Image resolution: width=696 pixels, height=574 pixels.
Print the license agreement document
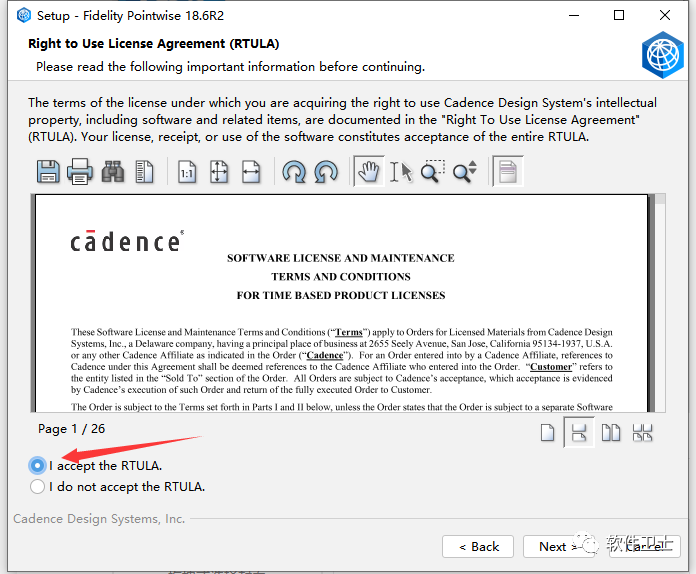pyautogui.click(x=80, y=171)
